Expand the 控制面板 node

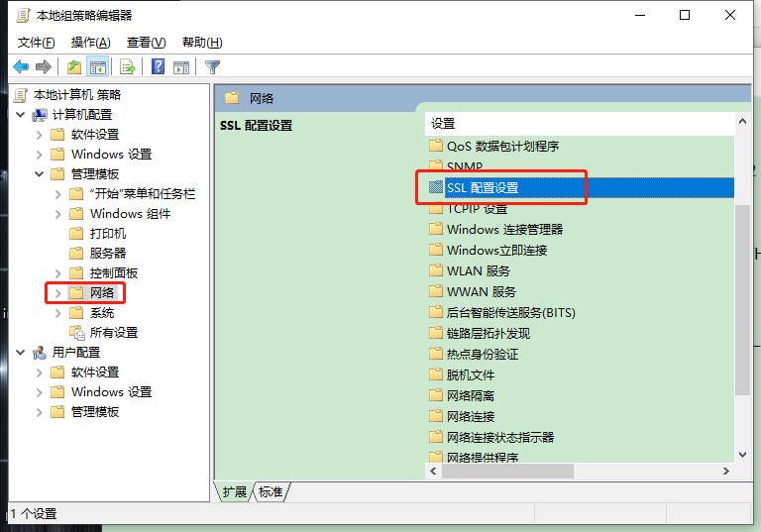tap(58, 273)
